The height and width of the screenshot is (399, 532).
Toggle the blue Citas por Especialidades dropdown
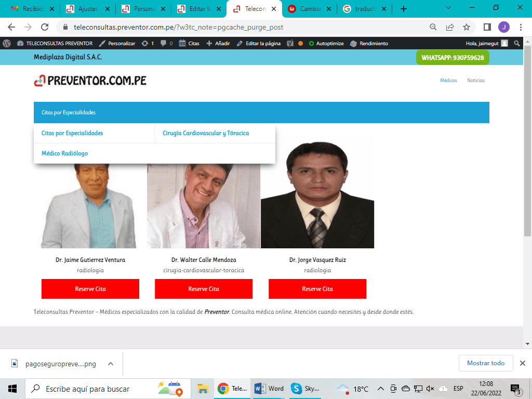pos(261,112)
